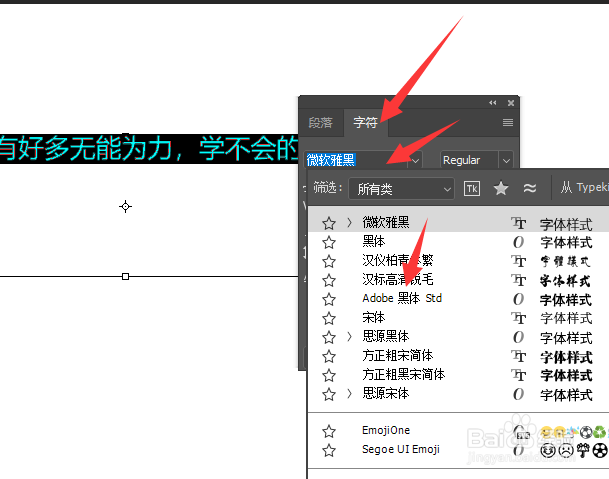Favorite the 方正粗黑宋简体 font star
The width and height of the screenshot is (609, 479).
click(x=329, y=375)
